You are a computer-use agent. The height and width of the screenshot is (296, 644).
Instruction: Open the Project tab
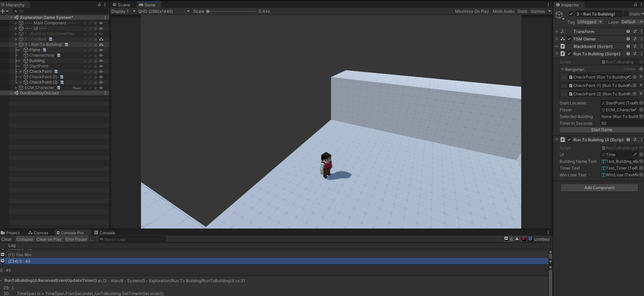tap(10, 233)
